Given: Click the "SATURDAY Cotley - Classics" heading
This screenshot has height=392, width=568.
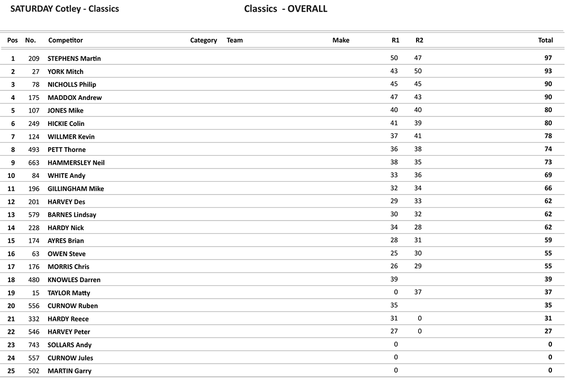Looking at the screenshot, I should pos(64,9).
